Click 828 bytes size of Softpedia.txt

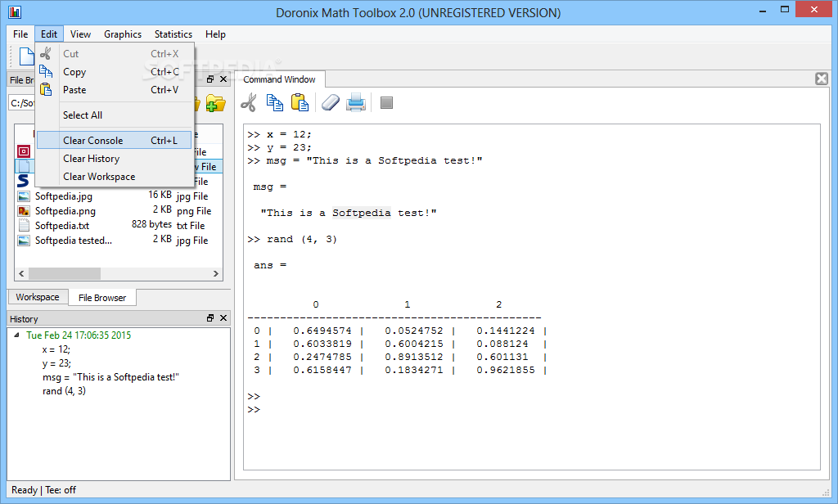[151, 224]
